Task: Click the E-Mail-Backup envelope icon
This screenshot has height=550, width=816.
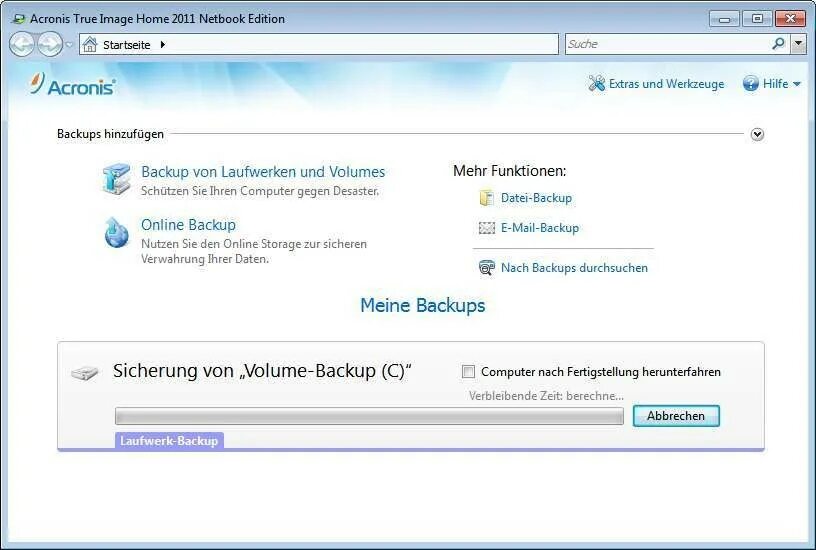Action: coord(487,228)
